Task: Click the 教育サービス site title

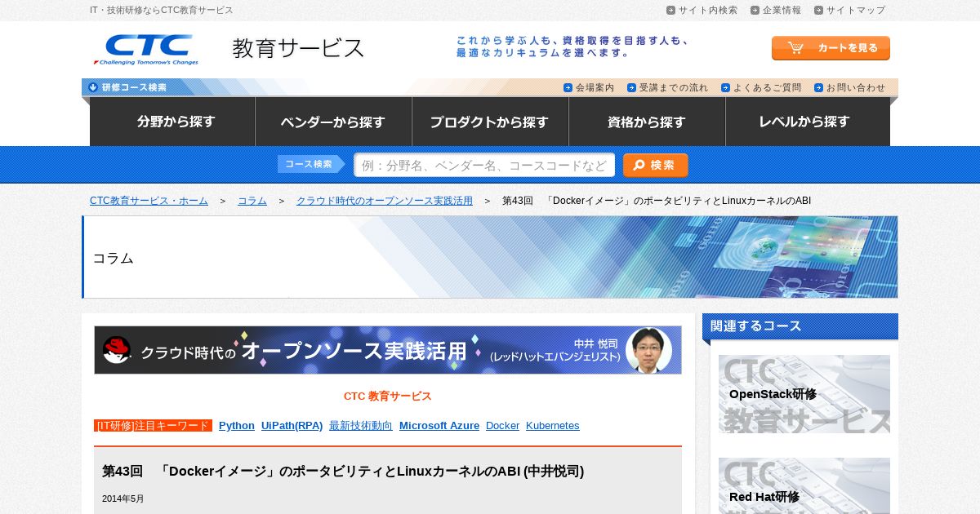Action: (x=298, y=48)
